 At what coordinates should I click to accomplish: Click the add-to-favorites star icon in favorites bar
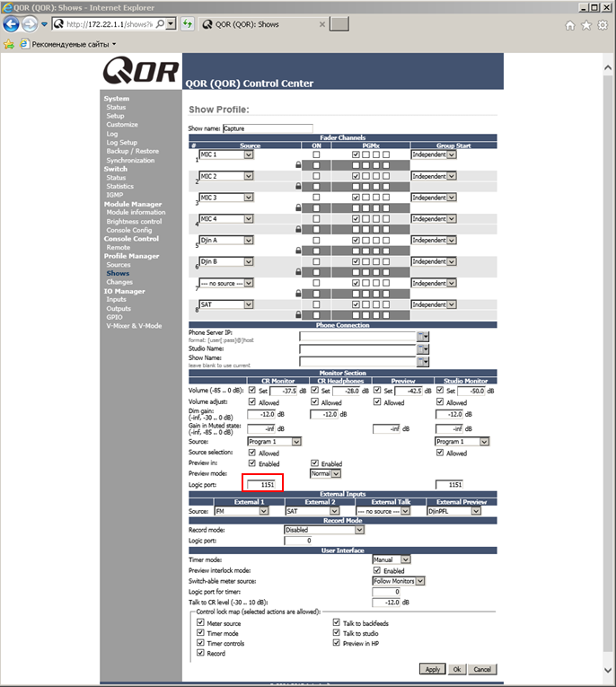pos(9,44)
